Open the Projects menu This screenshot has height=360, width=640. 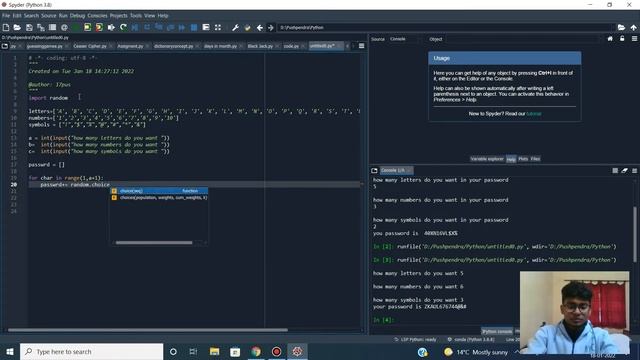[118, 16]
